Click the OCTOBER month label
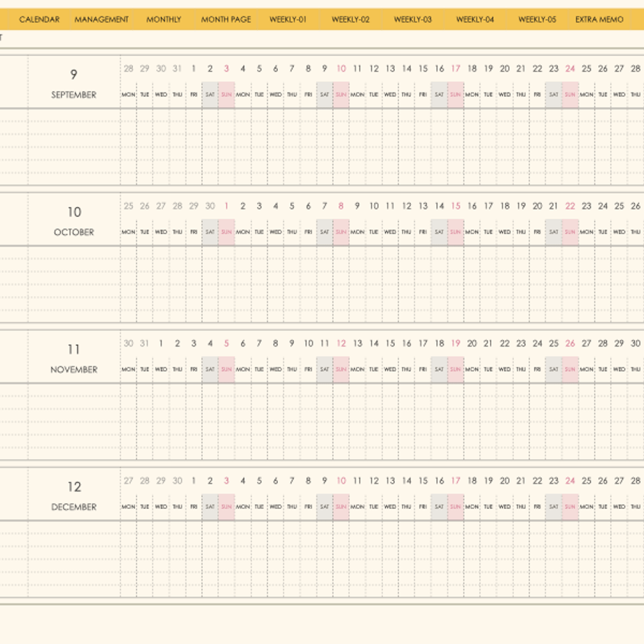The height and width of the screenshot is (644, 644). 74,232
